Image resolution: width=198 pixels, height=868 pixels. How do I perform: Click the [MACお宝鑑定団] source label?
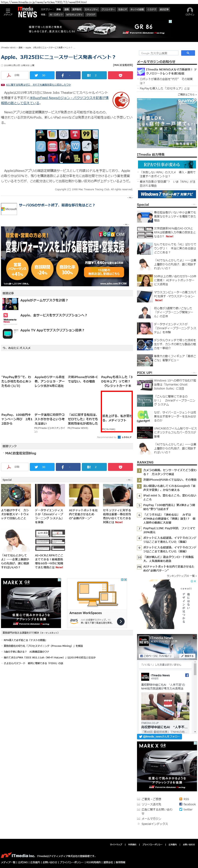click(x=123, y=65)
